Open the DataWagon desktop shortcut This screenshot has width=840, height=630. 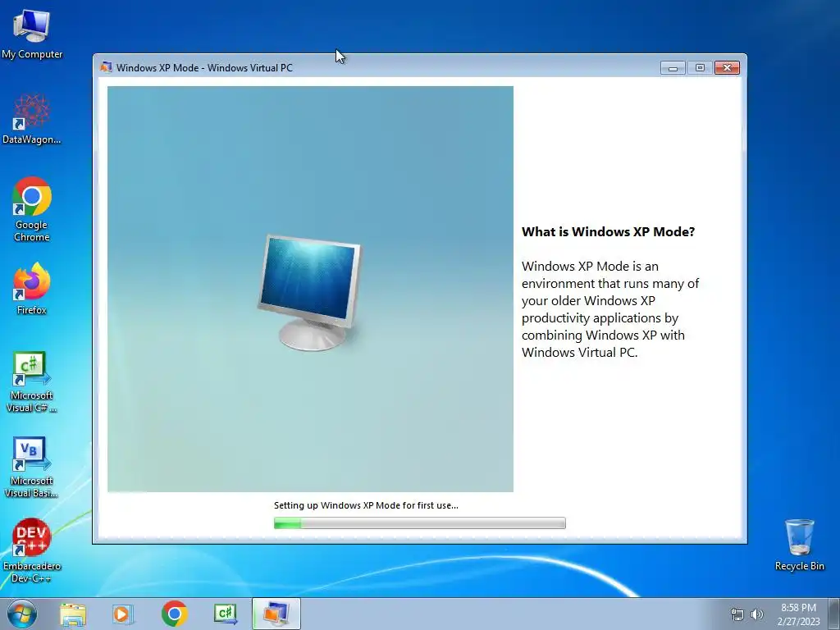coord(32,120)
